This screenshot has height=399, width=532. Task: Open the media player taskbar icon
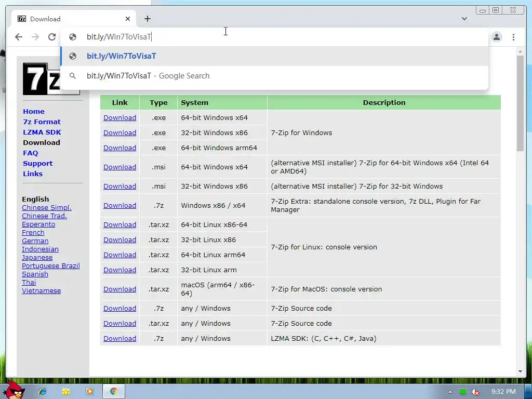point(89,391)
